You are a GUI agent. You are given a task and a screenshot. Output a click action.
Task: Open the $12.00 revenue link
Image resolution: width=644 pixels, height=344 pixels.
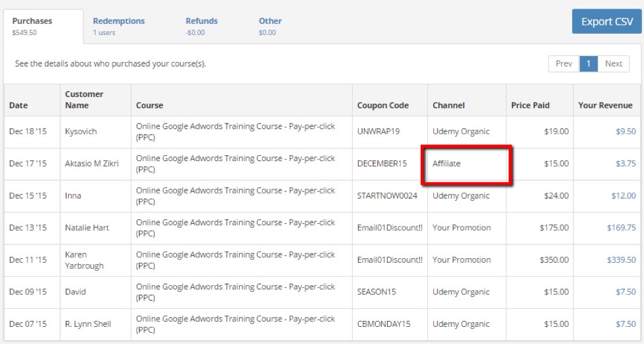coord(624,195)
